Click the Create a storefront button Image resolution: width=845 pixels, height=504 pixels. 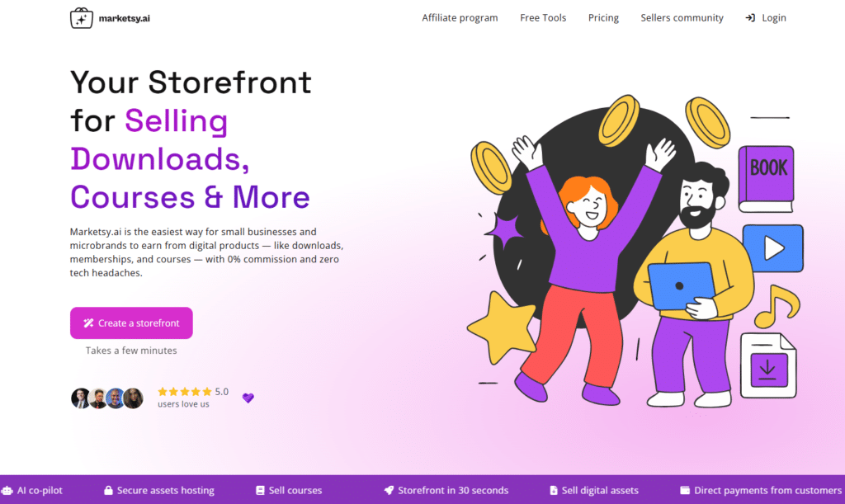131,323
